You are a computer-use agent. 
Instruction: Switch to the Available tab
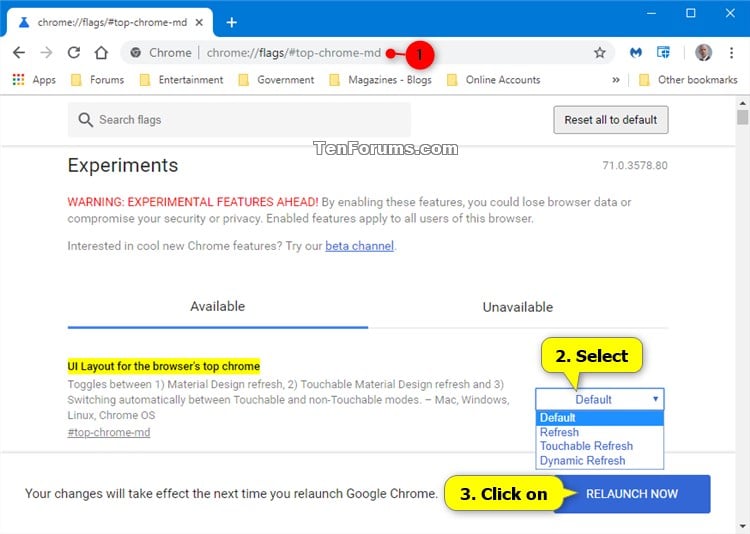pyautogui.click(x=218, y=306)
